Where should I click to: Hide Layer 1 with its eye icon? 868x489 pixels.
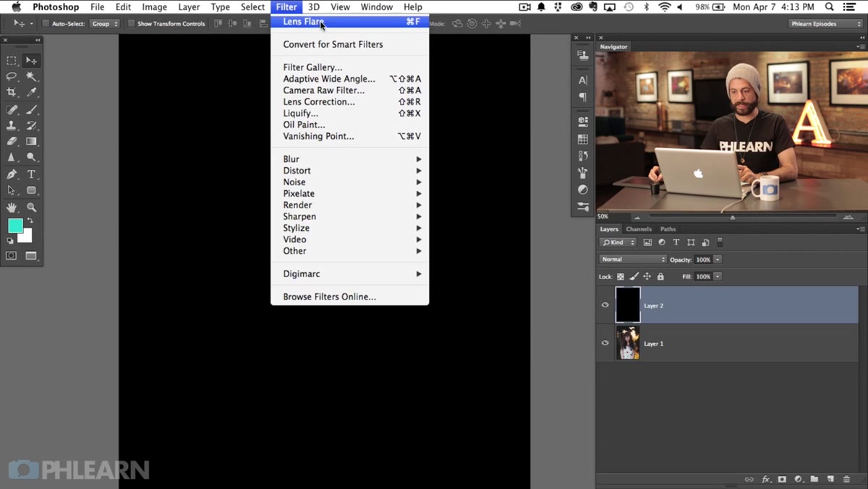tap(605, 343)
